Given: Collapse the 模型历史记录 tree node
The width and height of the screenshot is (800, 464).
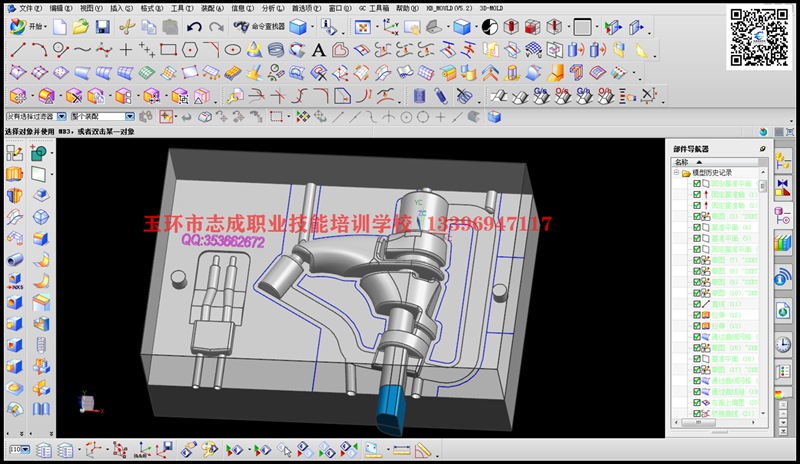Looking at the screenshot, I should tap(677, 173).
